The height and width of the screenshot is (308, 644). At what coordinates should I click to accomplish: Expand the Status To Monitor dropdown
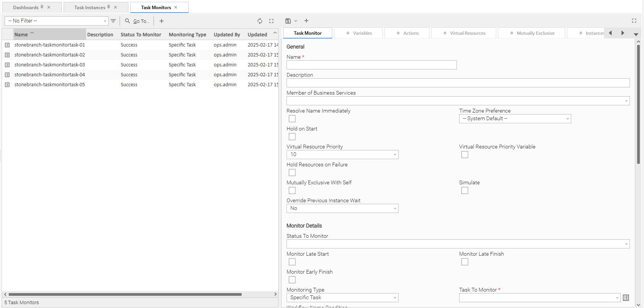[x=458, y=244]
